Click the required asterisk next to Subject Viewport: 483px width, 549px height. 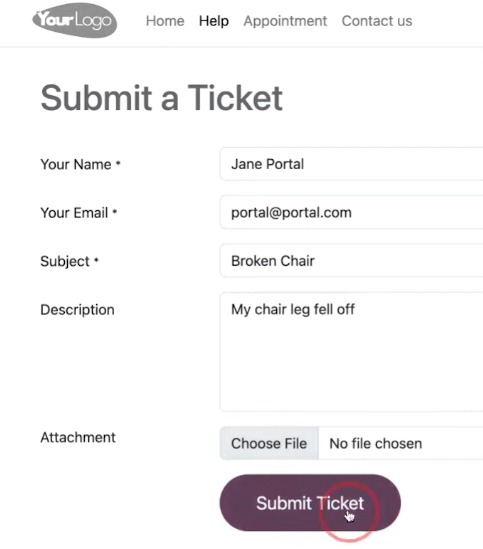[x=96, y=260]
